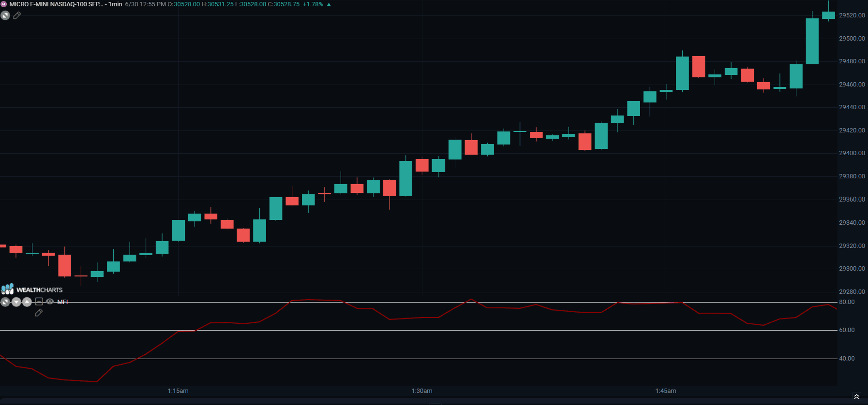Move MFI pane down with arrow icon
Screen dimensions: 868x405
pyautogui.click(x=16, y=302)
